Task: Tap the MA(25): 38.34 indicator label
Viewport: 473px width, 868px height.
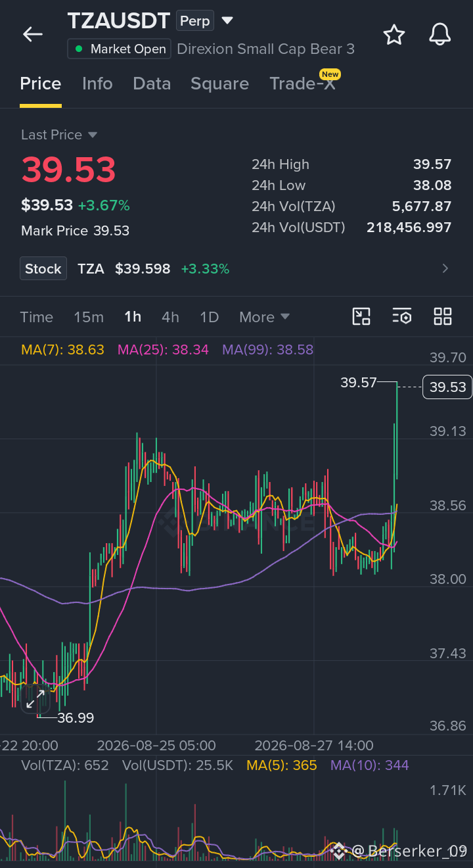Action: click(x=163, y=350)
